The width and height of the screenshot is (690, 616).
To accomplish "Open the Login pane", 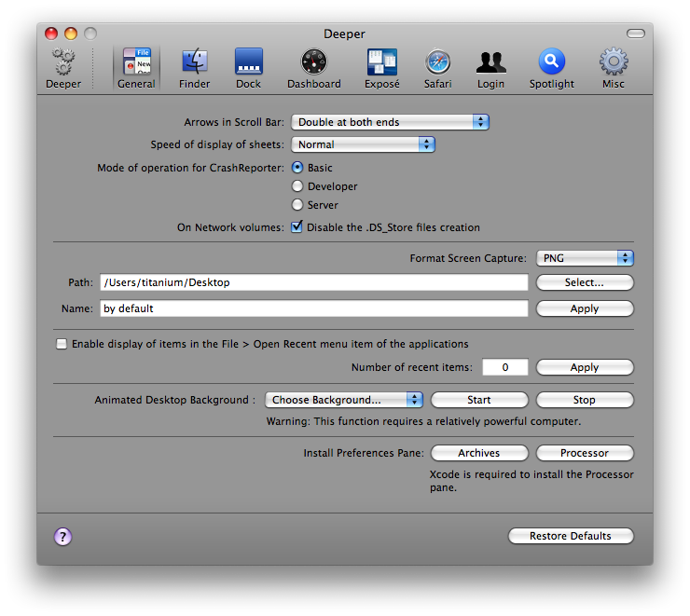I will coord(490,69).
